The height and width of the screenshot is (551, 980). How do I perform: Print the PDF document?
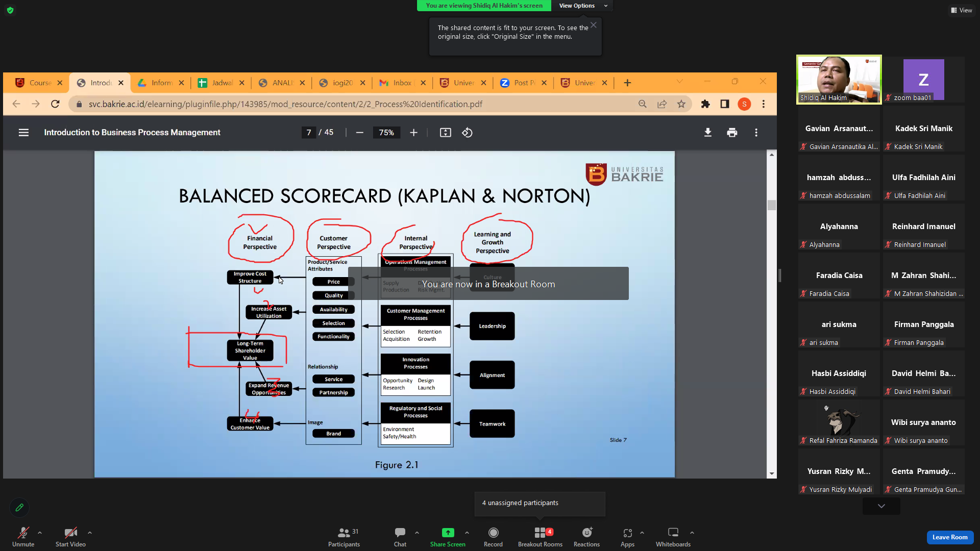[732, 133]
